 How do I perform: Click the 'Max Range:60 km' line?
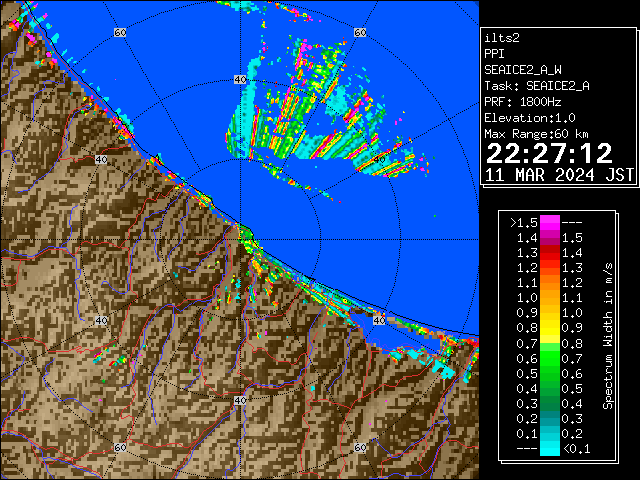(x=536, y=134)
